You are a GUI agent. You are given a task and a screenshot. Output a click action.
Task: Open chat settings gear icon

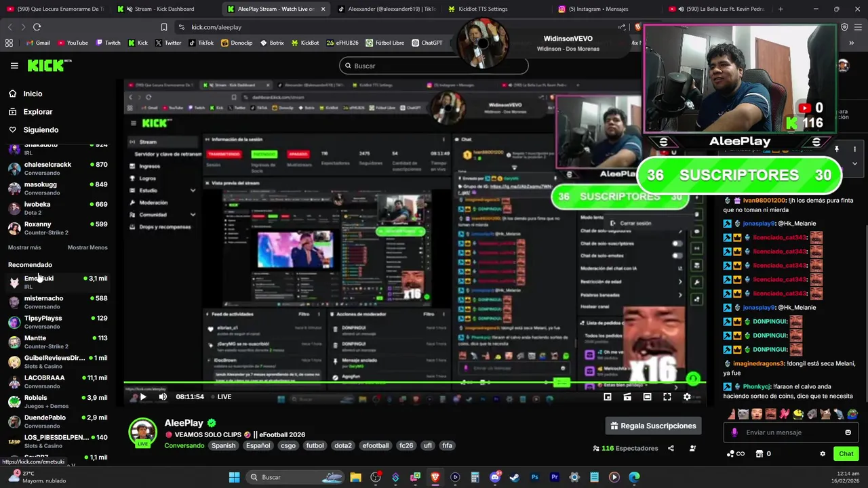click(823, 454)
